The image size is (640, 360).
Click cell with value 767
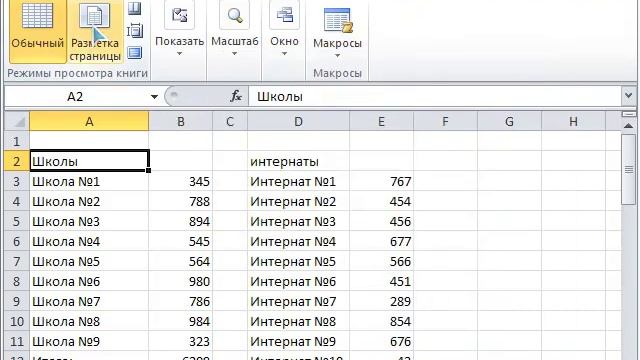click(x=382, y=181)
